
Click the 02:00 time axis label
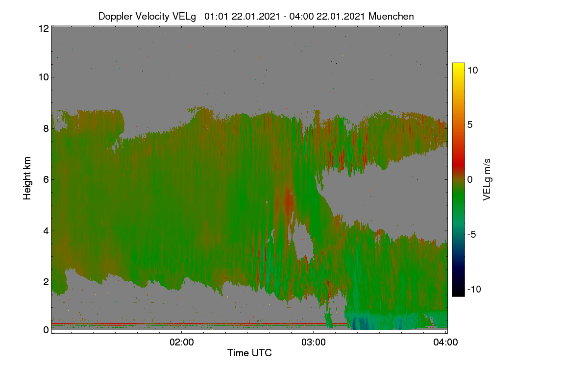[181, 343]
